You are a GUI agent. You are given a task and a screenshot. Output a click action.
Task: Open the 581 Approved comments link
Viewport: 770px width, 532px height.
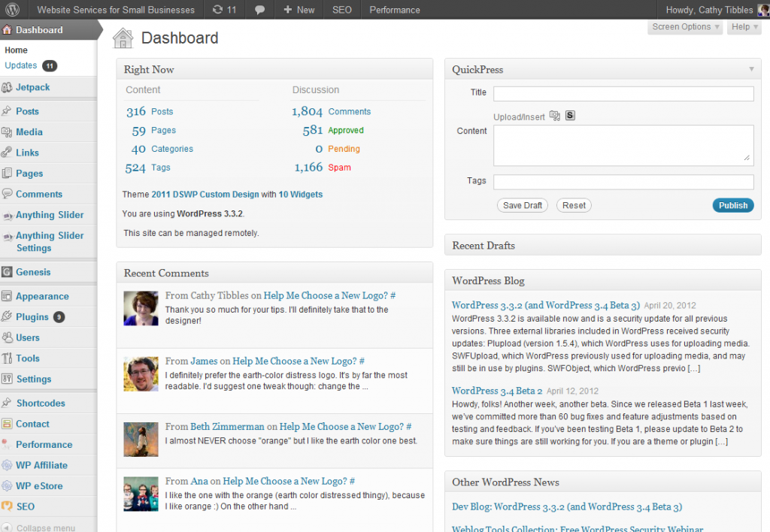tap(333, 130)
